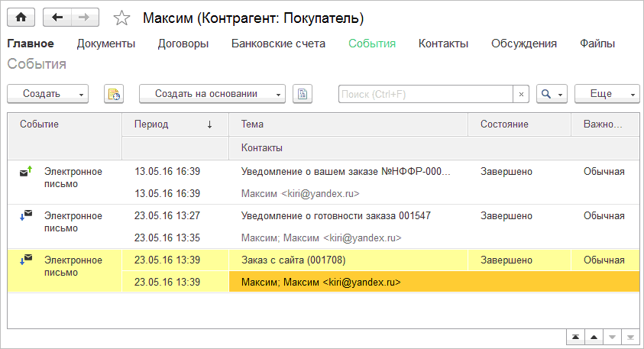Add to favorites with the star icon
The width and height of the screenshot is (644, 349).
click(x=121, y=18)
